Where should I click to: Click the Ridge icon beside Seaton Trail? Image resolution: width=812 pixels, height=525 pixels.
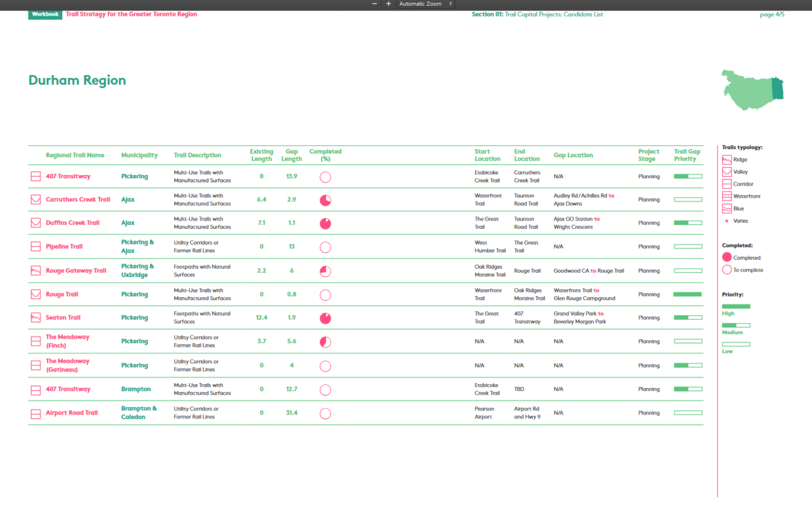coord(36,318)
